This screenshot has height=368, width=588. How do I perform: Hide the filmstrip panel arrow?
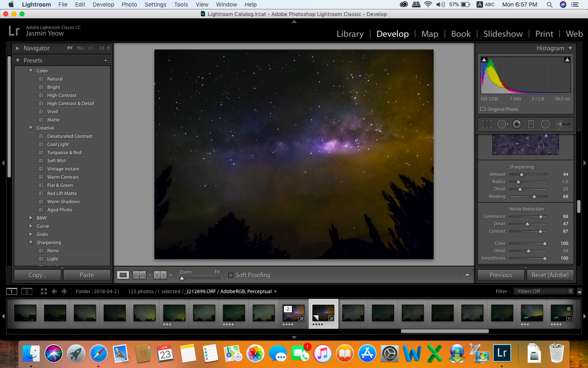(x=294, y=337)
